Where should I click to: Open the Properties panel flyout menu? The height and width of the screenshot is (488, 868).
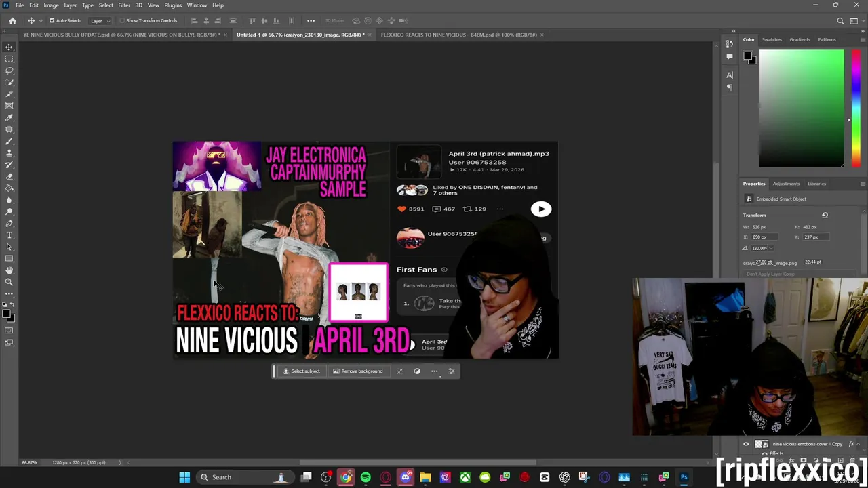(863, 184)
